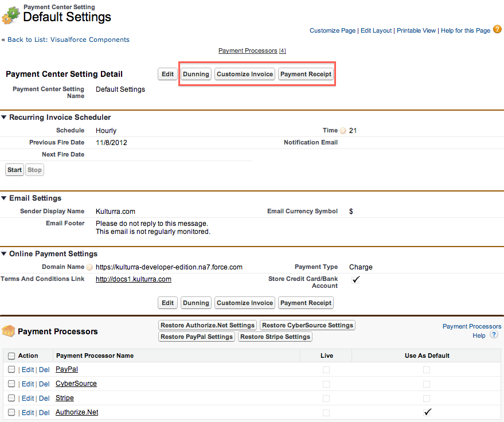Open the Customize Page link
The width and height of the screenshot is (504, 422).
pos(333,31)
